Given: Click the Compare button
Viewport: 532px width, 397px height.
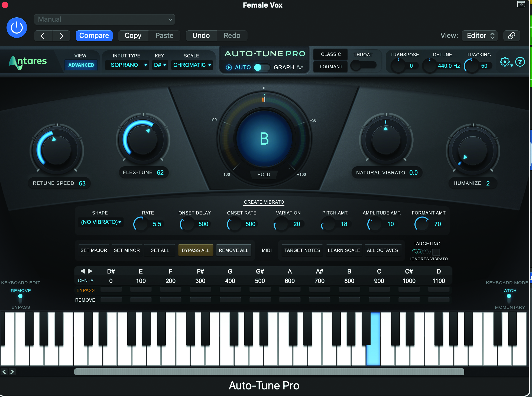Looking at the screenshot, I should tap(94, 36).
